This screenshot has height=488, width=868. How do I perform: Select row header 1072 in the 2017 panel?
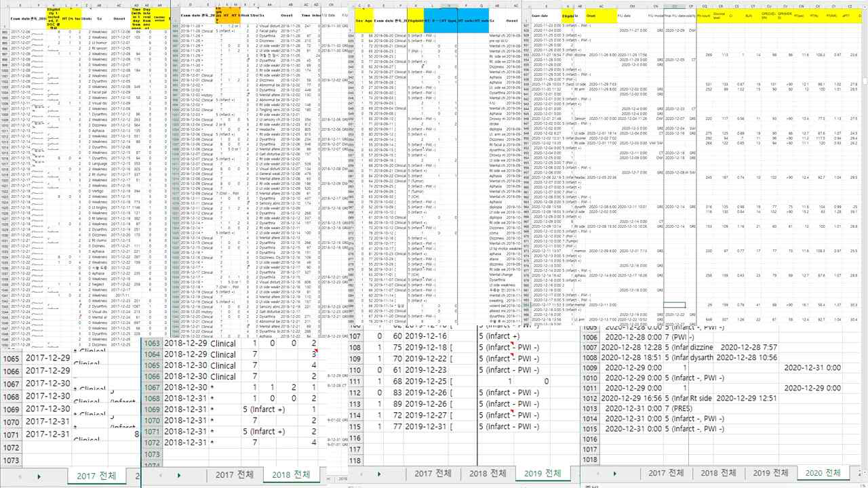click(x=10, y=447)
